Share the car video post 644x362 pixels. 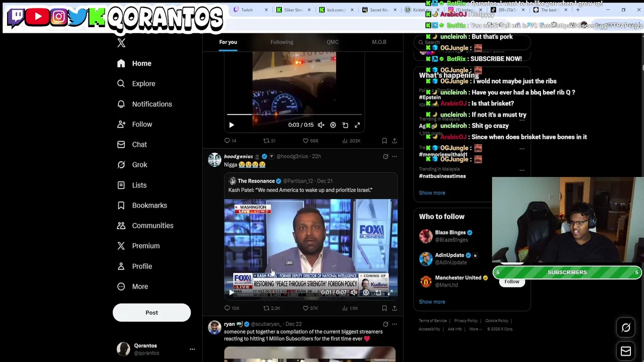(x=394, y=141)
